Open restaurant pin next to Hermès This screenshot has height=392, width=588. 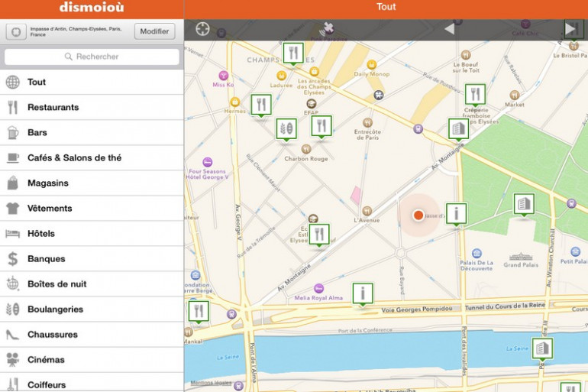click(x=261, y=105)
